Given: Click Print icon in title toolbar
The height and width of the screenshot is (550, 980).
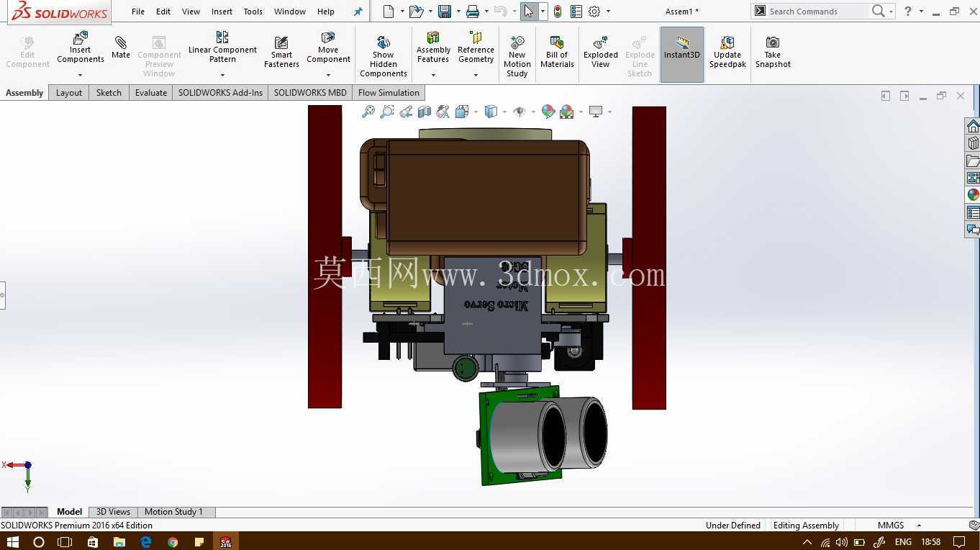Looking at the screenshot, I should pos(473,12).
